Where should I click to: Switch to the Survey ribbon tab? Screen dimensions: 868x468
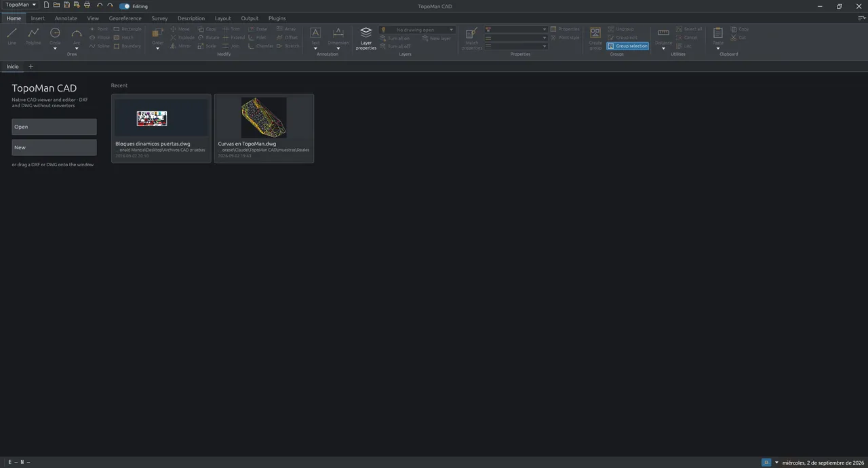159,18
